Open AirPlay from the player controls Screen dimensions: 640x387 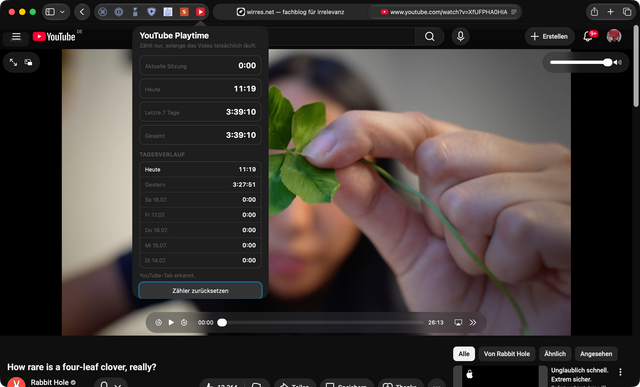click(458, 322)
